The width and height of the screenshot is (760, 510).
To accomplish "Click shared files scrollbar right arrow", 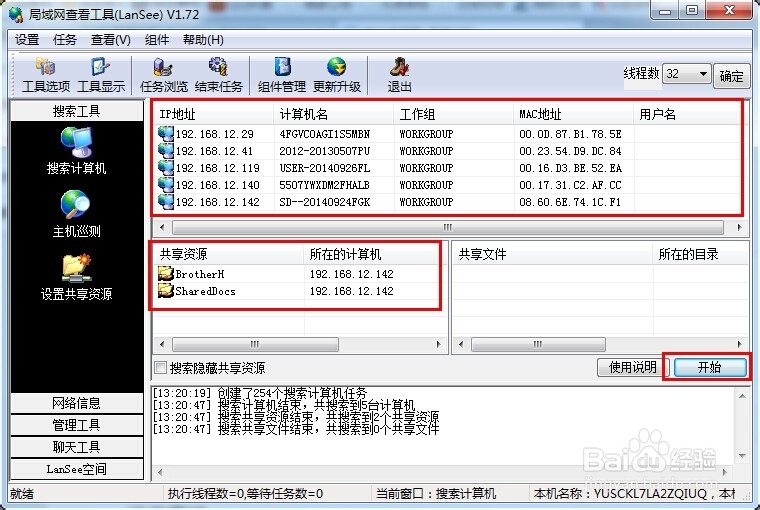I will [x=739, y=344].
